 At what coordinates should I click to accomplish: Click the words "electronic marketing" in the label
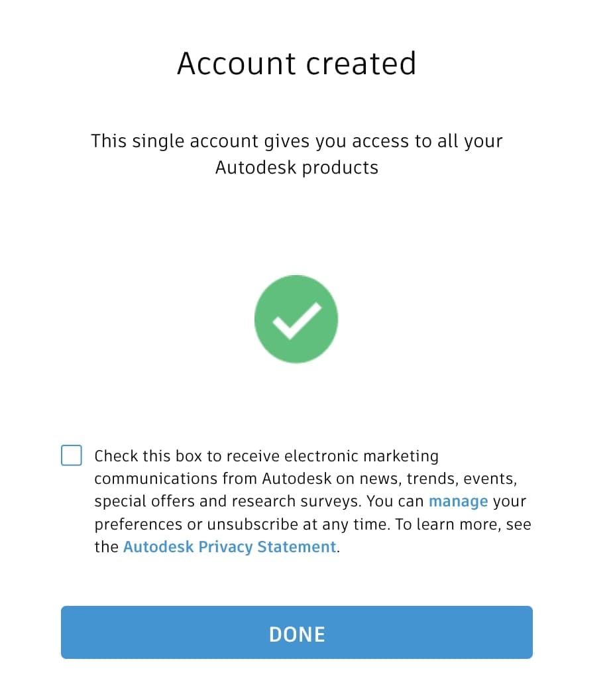(361, 456)
